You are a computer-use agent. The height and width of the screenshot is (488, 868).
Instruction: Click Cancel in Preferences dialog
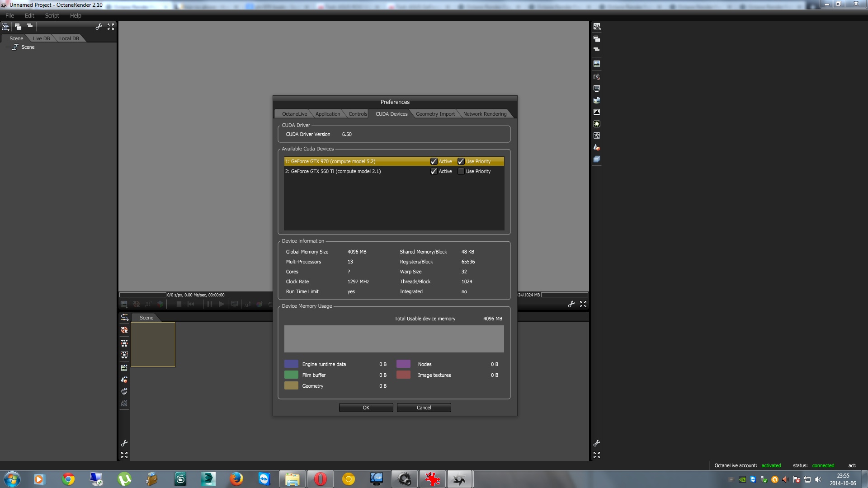pos(424,408)
